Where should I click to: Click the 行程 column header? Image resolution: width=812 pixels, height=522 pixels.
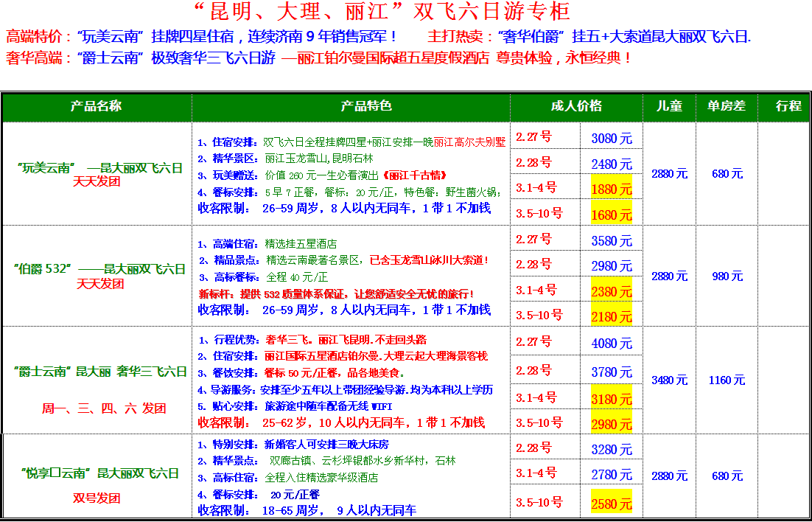[788, 106]
